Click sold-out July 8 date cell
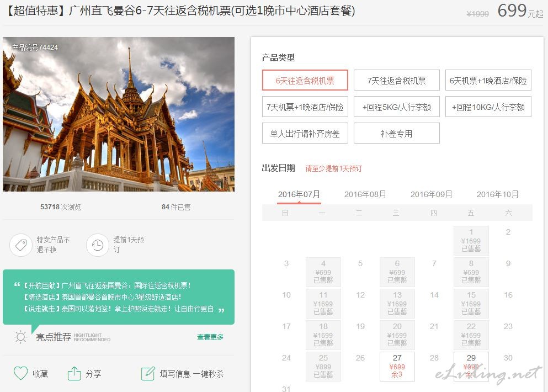 pyautogui.click(x=471, y=272)
